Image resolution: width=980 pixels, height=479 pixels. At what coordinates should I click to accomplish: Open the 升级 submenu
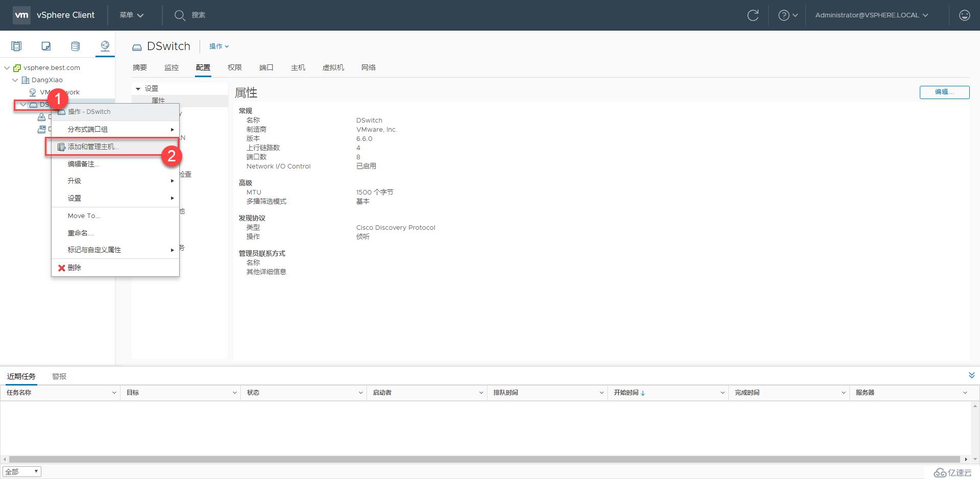[x=115, y=181]
